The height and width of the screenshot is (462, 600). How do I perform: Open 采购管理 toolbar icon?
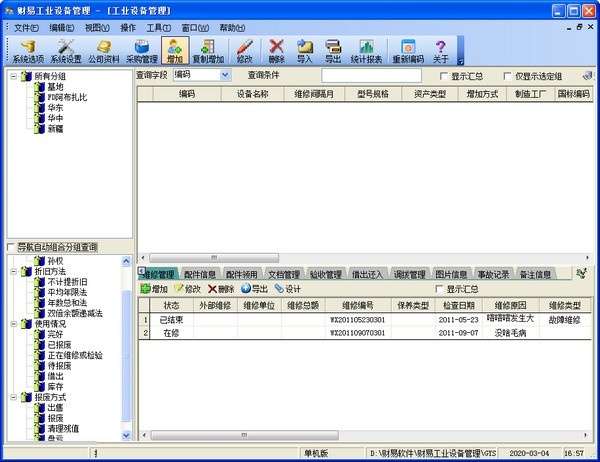(142, 51)
